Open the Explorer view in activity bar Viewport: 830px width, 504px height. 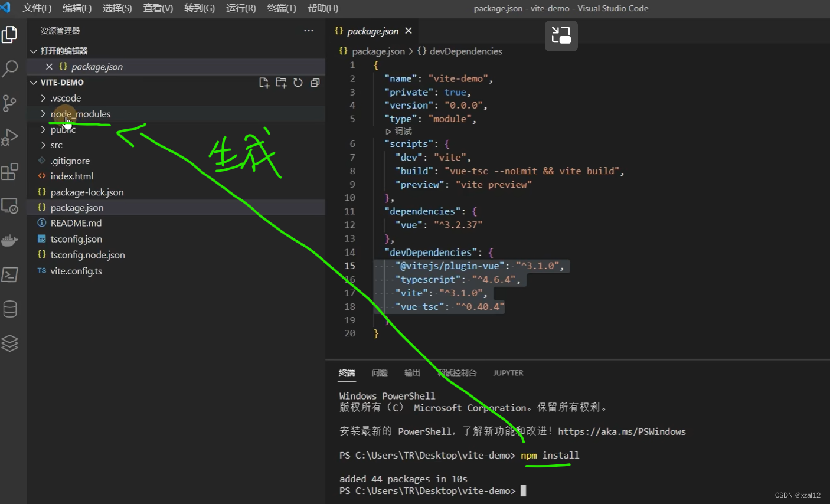point(9,35)
